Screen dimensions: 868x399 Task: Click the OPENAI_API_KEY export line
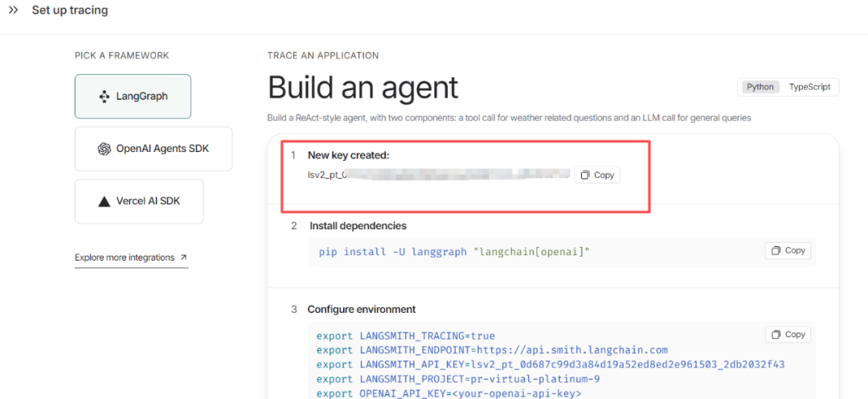coord(449,393)
